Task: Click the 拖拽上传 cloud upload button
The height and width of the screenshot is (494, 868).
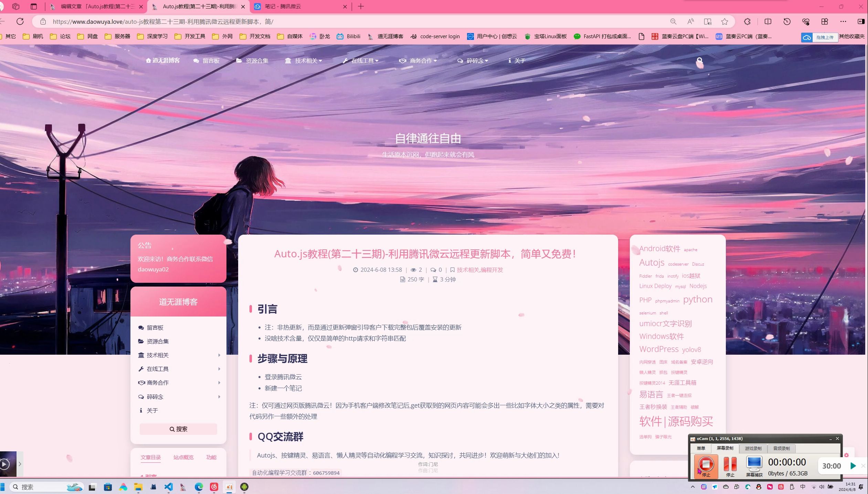Action: [x=819, y=37]
